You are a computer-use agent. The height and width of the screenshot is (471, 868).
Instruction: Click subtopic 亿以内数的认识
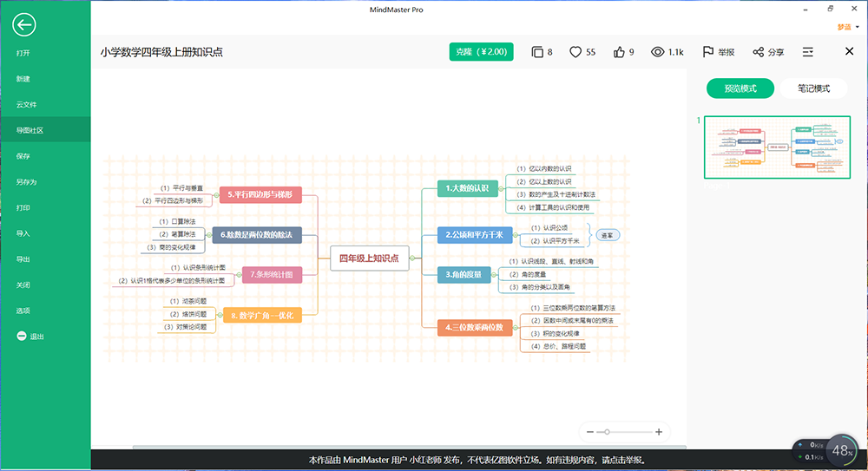click(544, 169)
